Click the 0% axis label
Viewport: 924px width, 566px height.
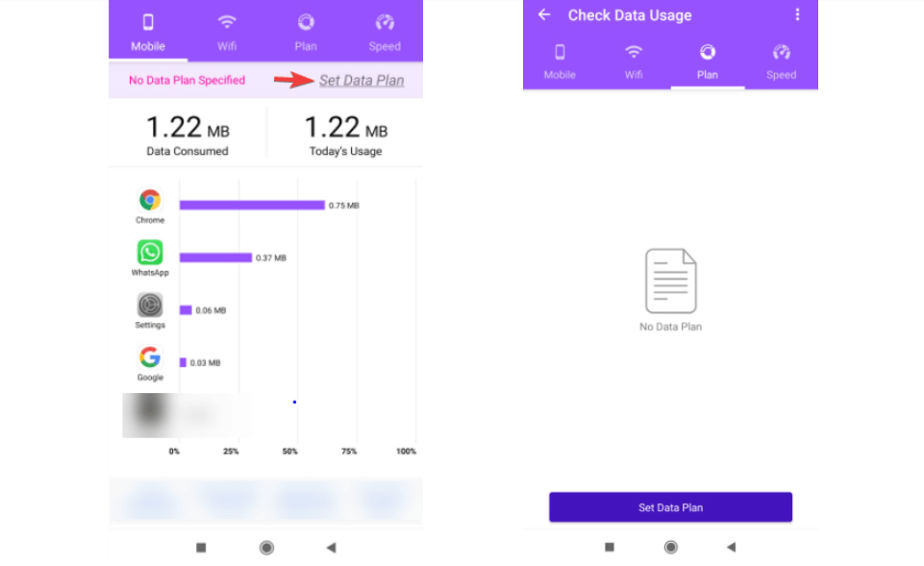pos(174,451)
